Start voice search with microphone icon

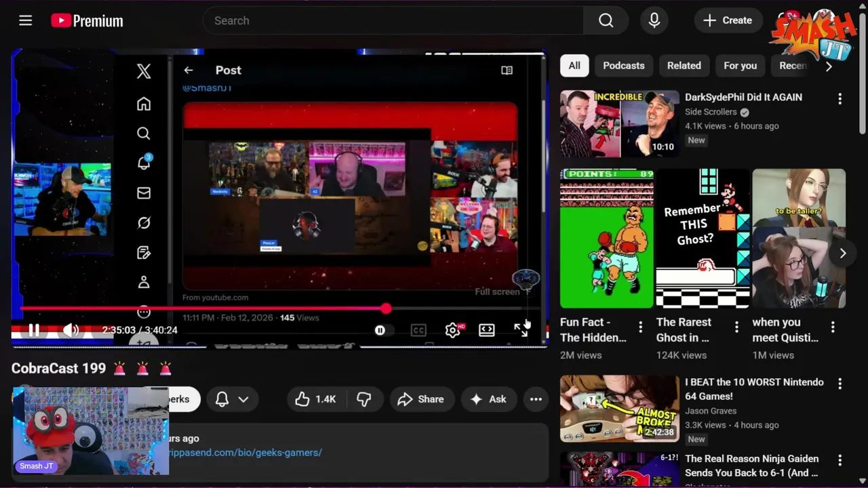[654, 20]
